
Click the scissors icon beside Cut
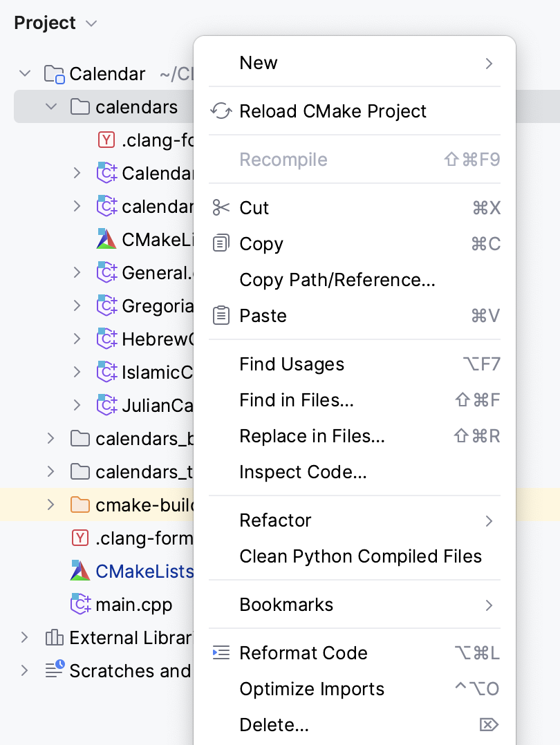221,207
